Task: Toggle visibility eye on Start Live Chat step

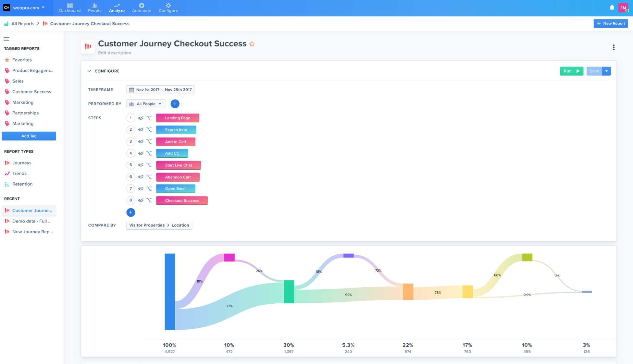Action: [x=141, y=165]
